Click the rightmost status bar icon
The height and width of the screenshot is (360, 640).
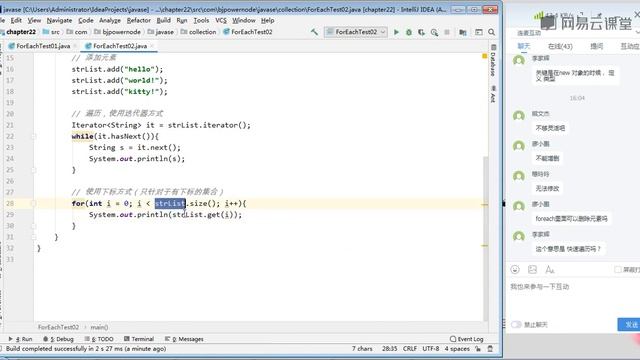point(490,349)
